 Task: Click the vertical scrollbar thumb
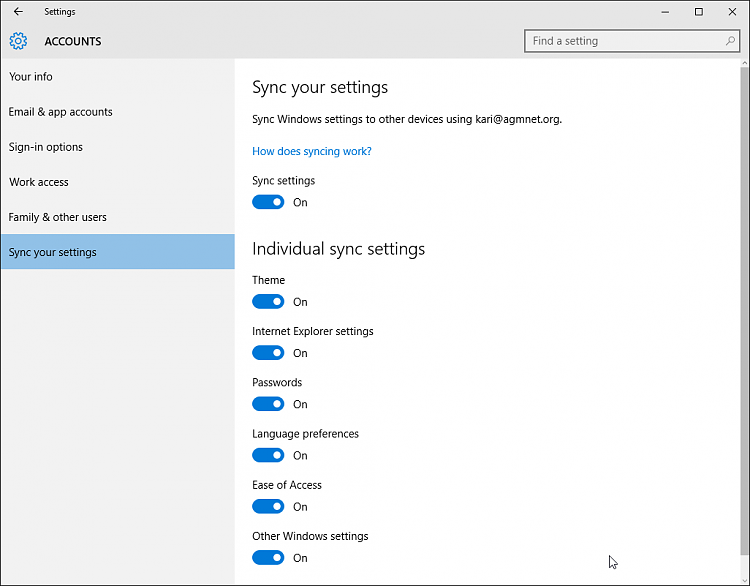744,311
